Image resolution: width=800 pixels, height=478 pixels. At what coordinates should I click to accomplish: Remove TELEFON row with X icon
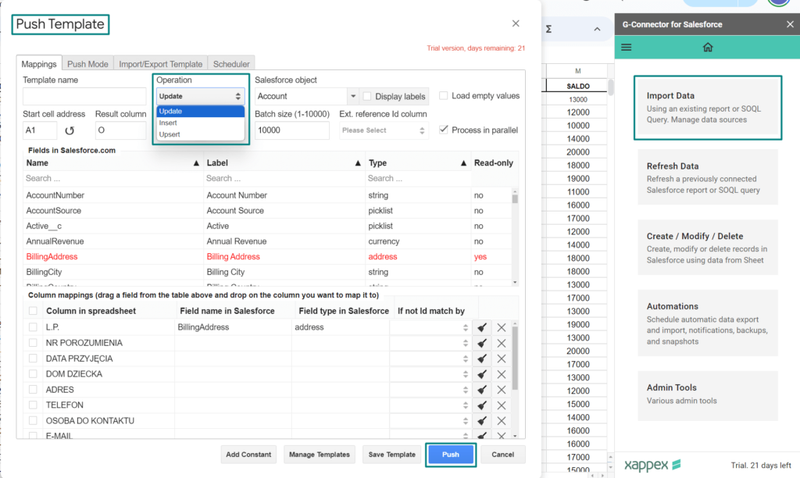pos(502,406)
